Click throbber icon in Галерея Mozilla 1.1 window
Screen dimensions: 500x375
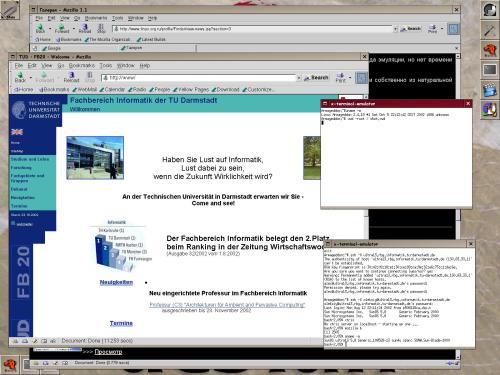pyautogui.click(x=453, y=29)
